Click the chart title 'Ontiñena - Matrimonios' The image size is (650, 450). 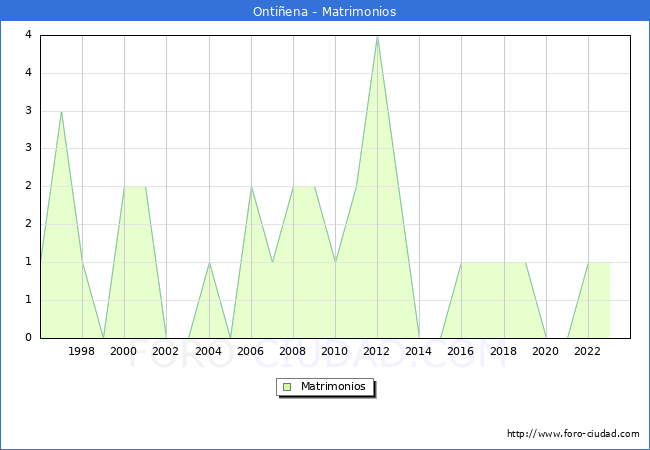pyautogui.click(x=325, y=11)
